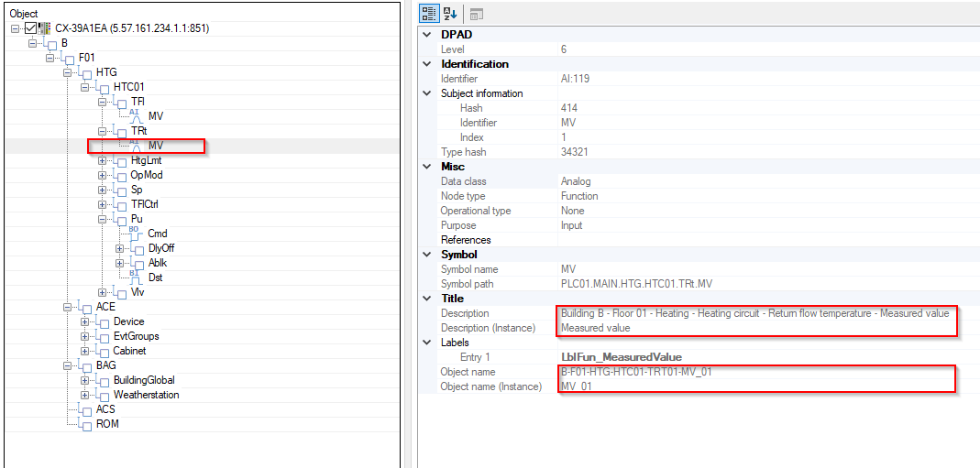980x468 pixels.
Task: Collapse the Subject information group
Action: (427, 93)
